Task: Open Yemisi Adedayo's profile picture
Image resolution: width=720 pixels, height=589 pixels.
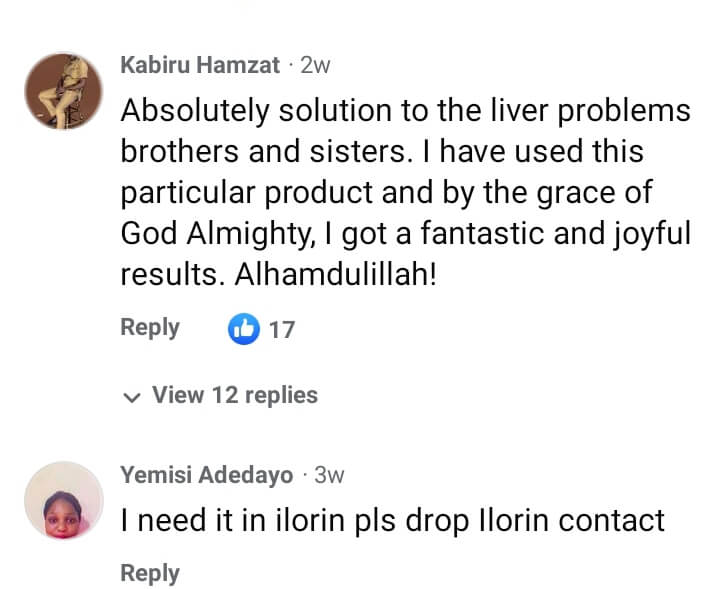Action: pos(63,502)
